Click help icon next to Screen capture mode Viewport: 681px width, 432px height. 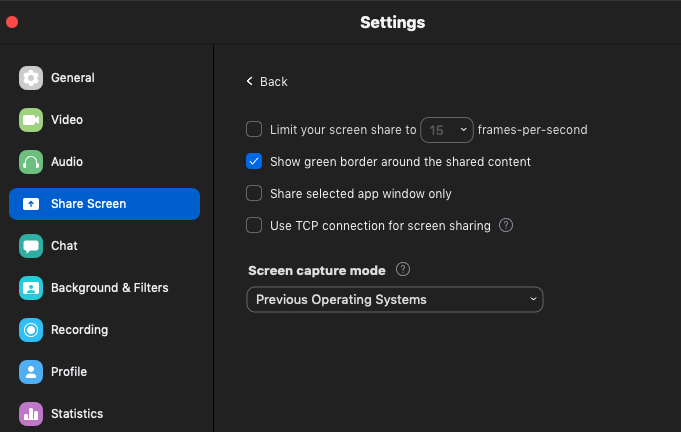point(403,270)
